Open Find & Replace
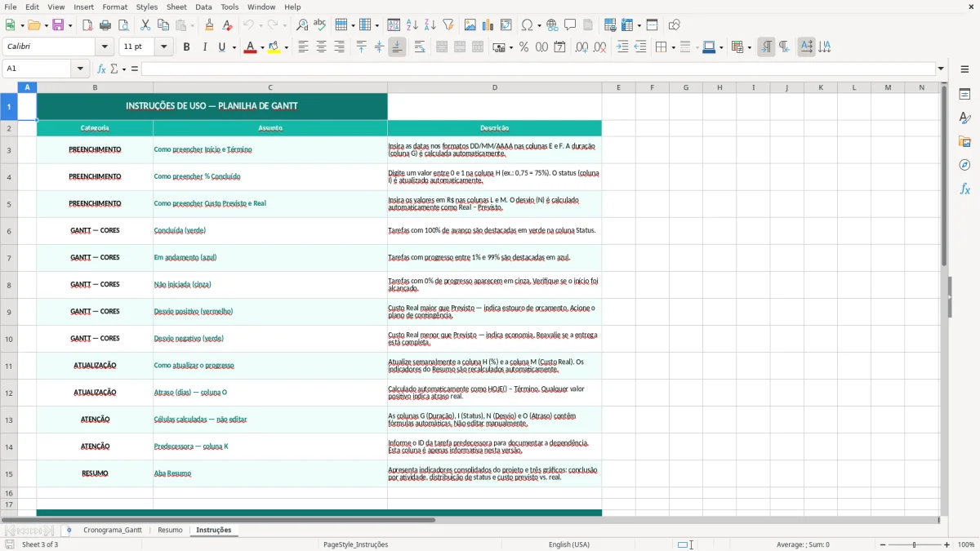 302,25
